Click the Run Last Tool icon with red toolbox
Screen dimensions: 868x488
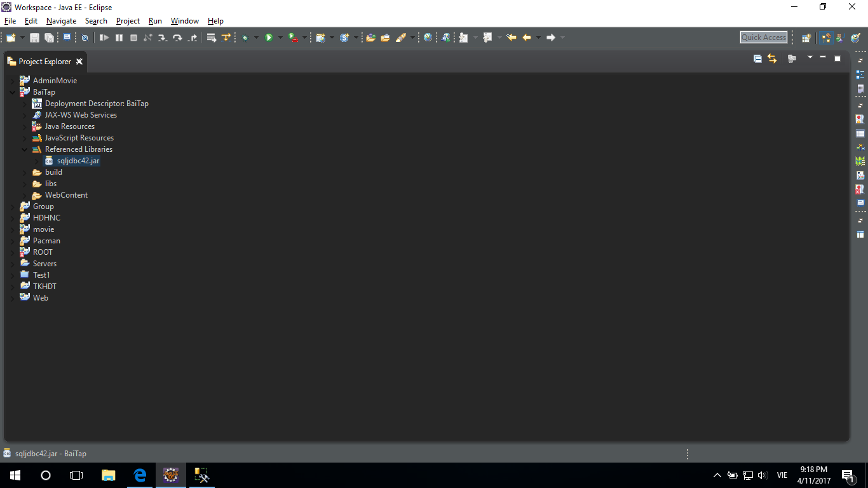point(293,37)
